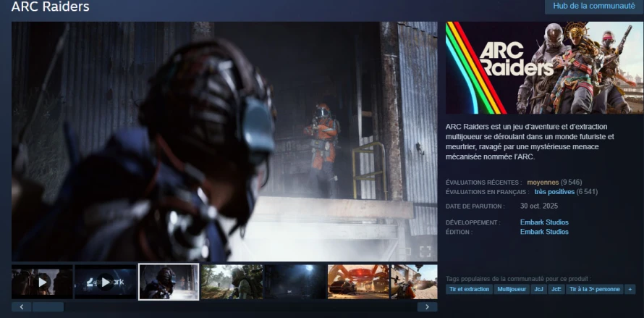644x318 pixels.
Task: Select the 'JcE' tag
Action: (556, 289)
